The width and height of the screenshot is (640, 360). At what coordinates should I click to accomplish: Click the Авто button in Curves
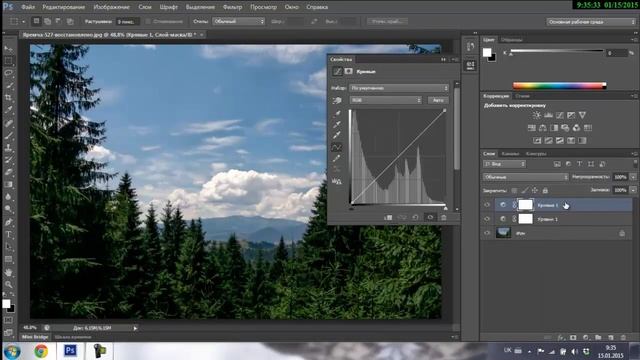coord(438,100)
